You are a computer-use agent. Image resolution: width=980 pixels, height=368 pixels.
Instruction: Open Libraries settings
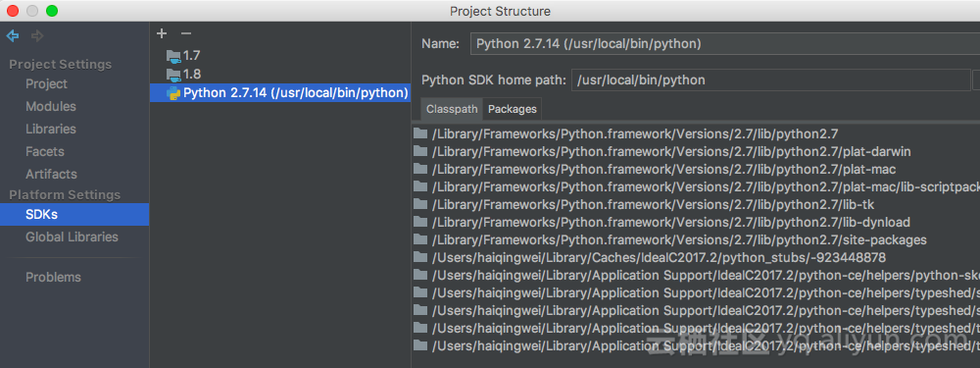point(51,129)
